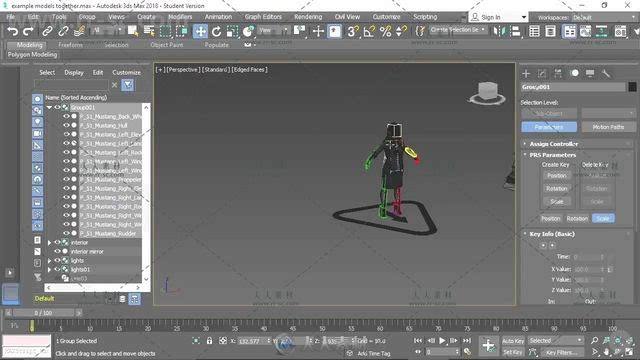Collapse the Group001 tree node
This screenshot has height=360, width=640.
pos(49,107)
